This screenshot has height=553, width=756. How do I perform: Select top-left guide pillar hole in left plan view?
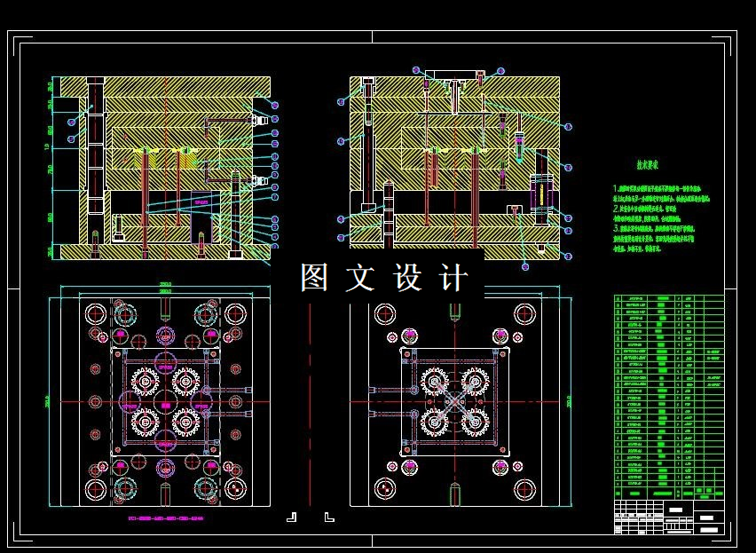click(96, 314)
